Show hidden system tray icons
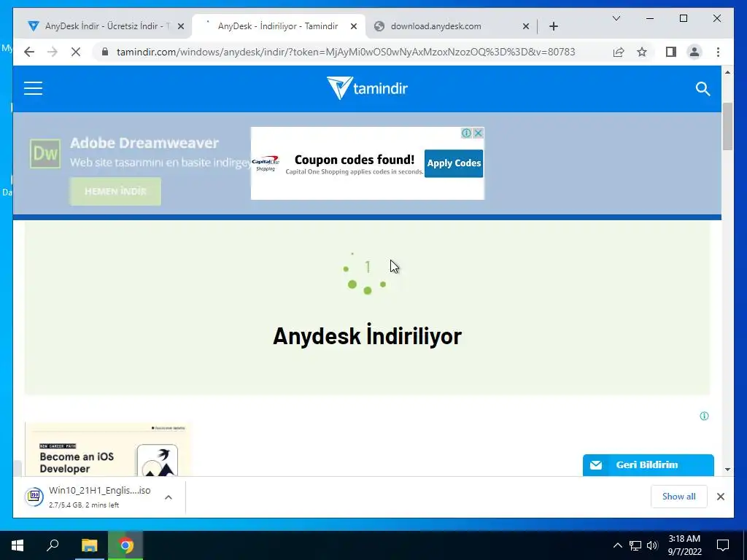Viewport: 747px width, 560px height. point(617,545)
